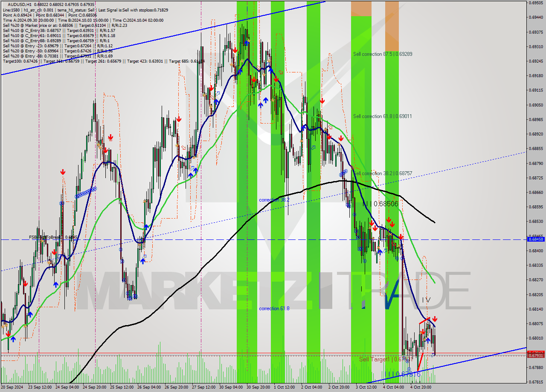The height and width of the screenshot is (392, 546).
Task: Click the '27 Sep 12:00' time label
Action: pos(204,387)
